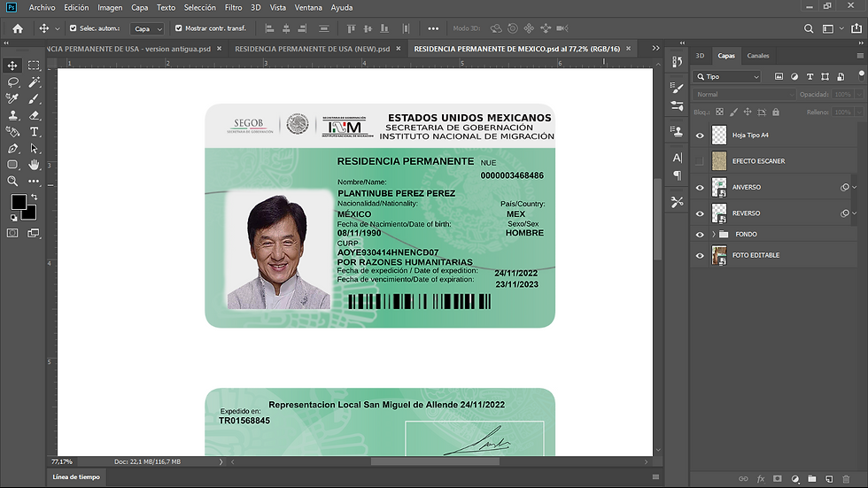Screen dimensions: 868x488
Task: Show the EFECTO ESCANER layer
Action: click(x=700, y=161)
